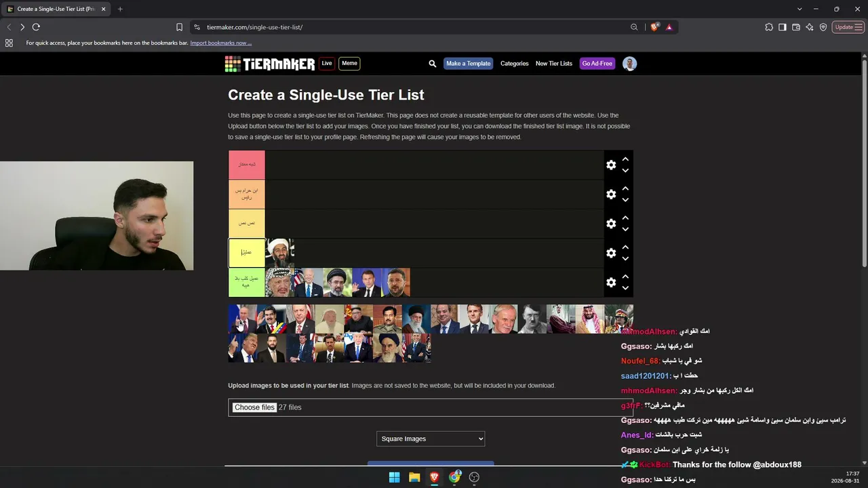This screenshot has width=868, height=488.
Task: Click the zoom magnifier in the address bar
Action: pyautogui.click(x=634, y=27)
